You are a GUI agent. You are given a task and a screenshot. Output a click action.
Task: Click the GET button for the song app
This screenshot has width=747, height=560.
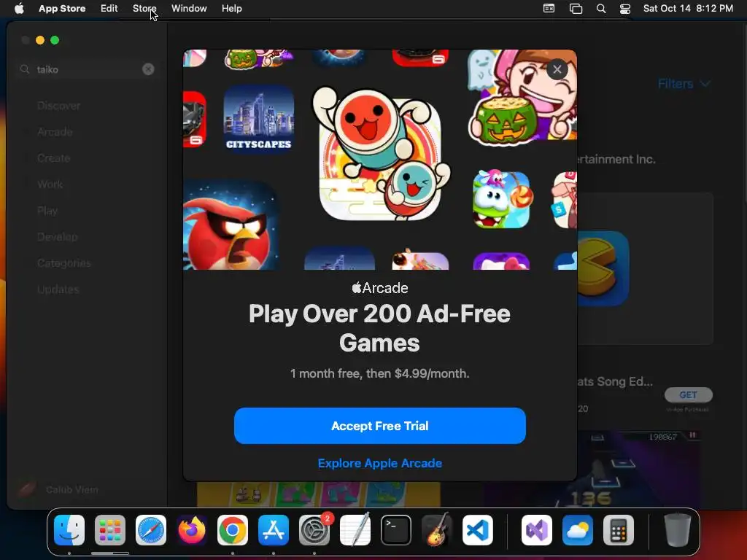689,394
